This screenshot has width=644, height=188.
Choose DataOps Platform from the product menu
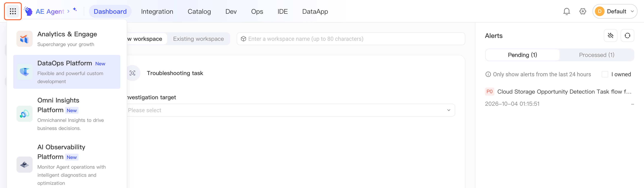[x=67, y=72]
